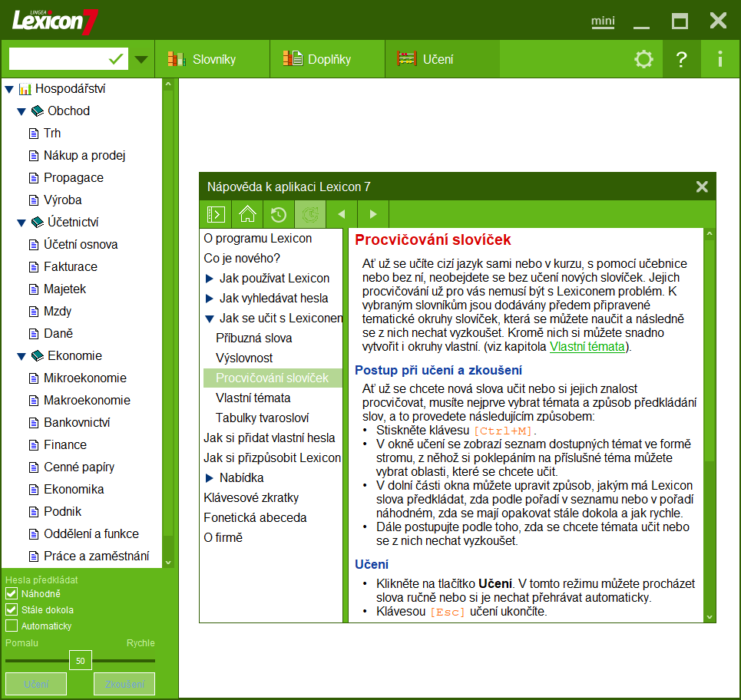Viewport: 741px width, 700px height.
Task: Toggle the Náhodně checkbox
Action: click(12, 594)
